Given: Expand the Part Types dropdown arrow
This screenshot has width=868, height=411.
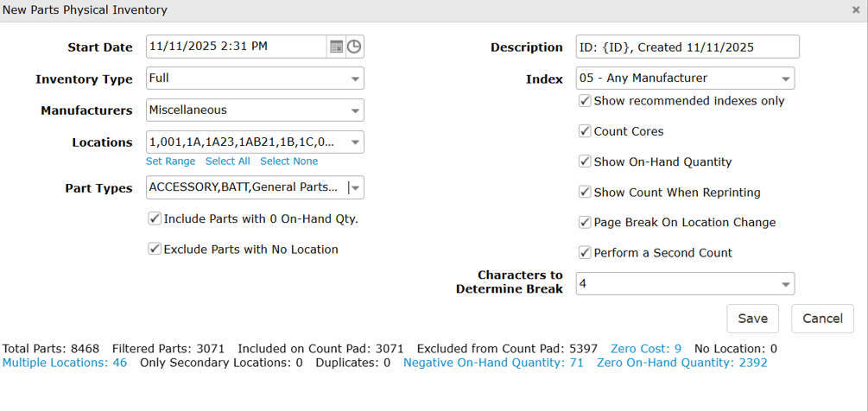Looking at the screenshot, I should (355, 188).
